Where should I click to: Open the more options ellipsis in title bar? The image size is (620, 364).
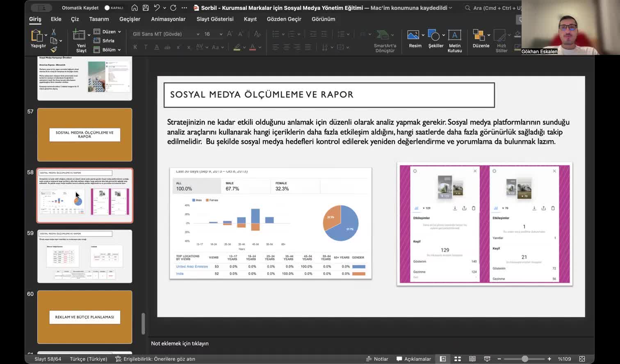point(184,8)
